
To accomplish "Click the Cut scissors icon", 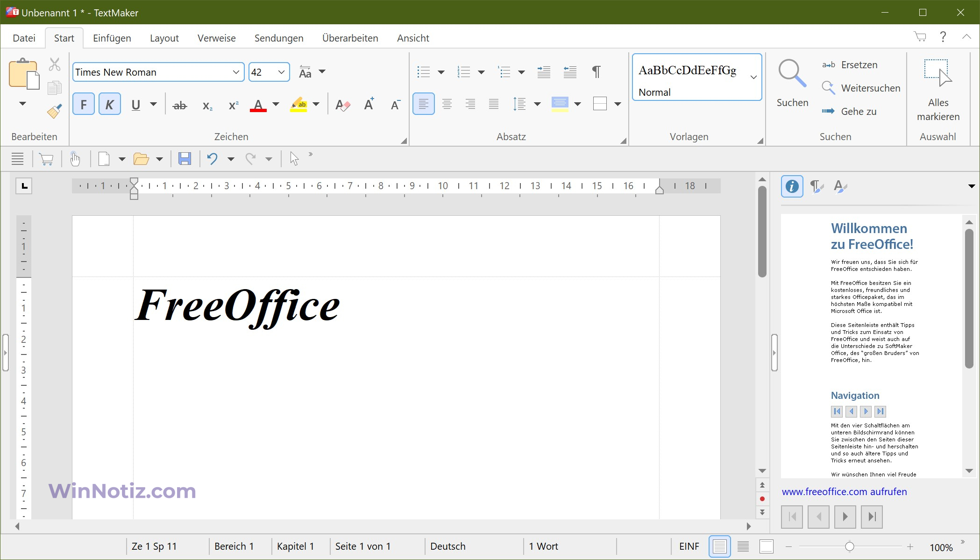I will tap(55, 64).
